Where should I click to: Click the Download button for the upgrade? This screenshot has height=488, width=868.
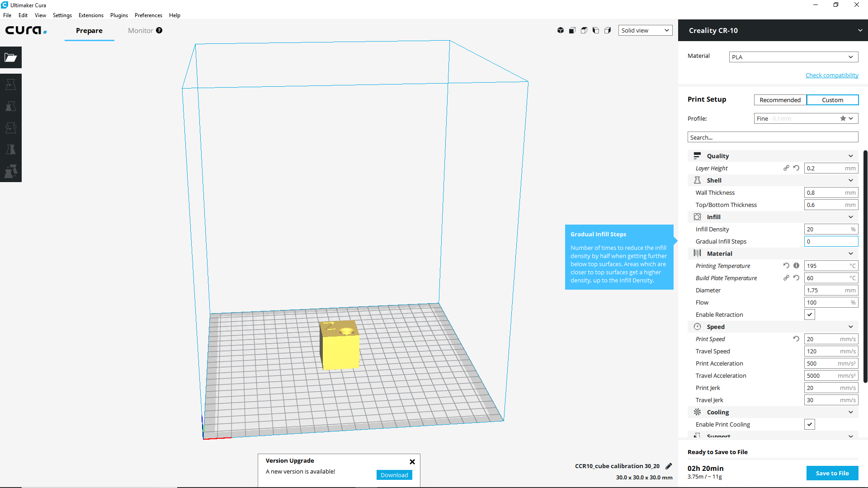tap(394, 475)
